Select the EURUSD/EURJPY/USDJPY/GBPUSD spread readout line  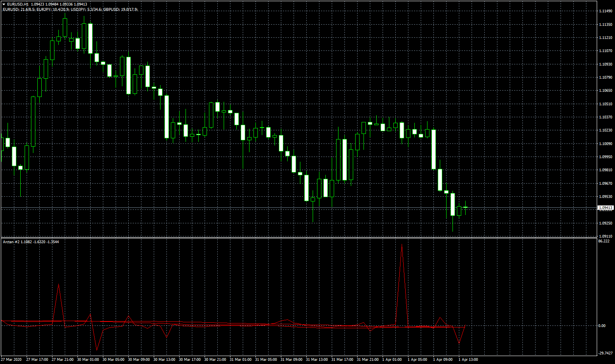pos(70,9)
